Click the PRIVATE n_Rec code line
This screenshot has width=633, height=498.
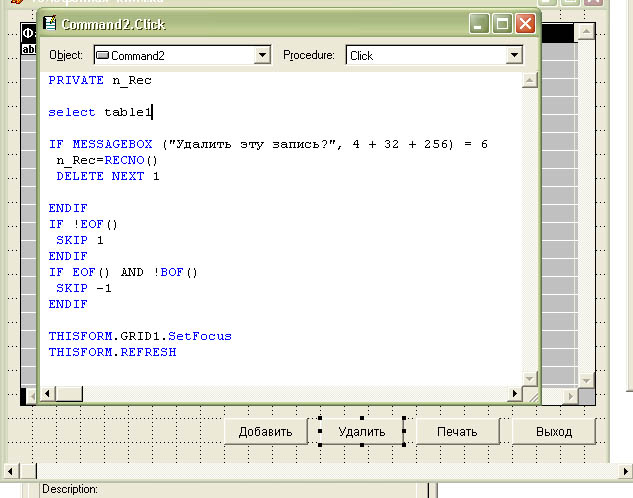click(x=100, y=80)
